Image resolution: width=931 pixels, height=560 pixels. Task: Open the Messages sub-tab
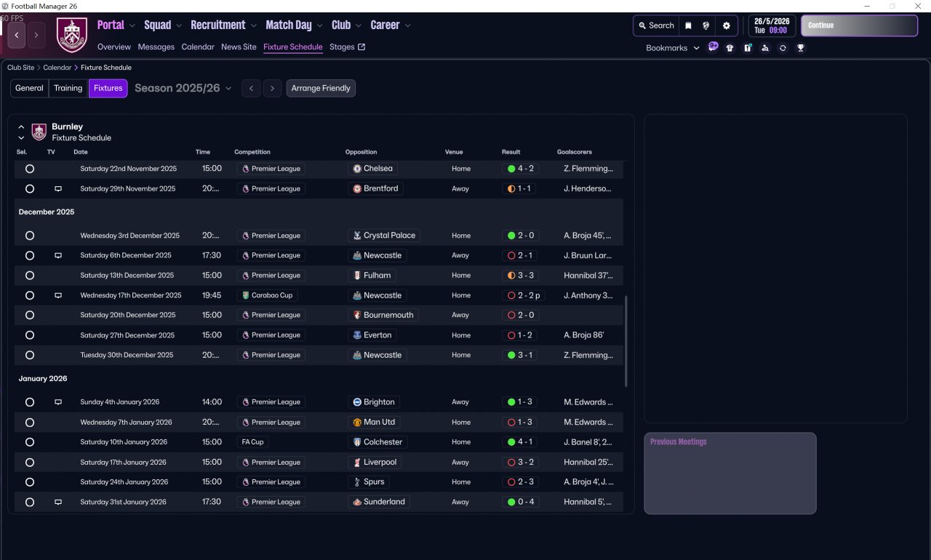[x=156, y=47]
